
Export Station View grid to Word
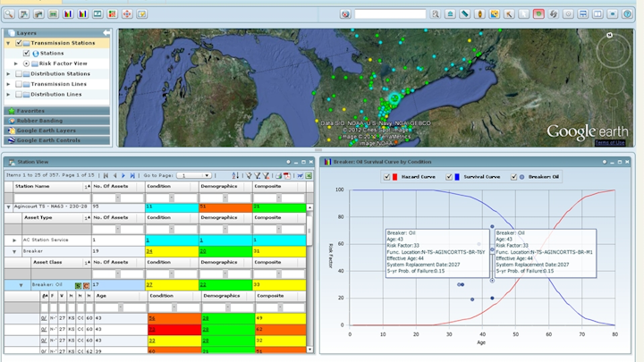tap(300, 176)
